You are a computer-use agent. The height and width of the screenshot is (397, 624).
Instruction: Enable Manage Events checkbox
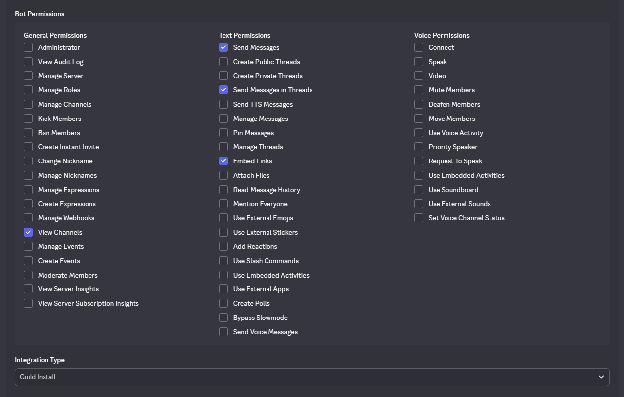coord(28,247)
